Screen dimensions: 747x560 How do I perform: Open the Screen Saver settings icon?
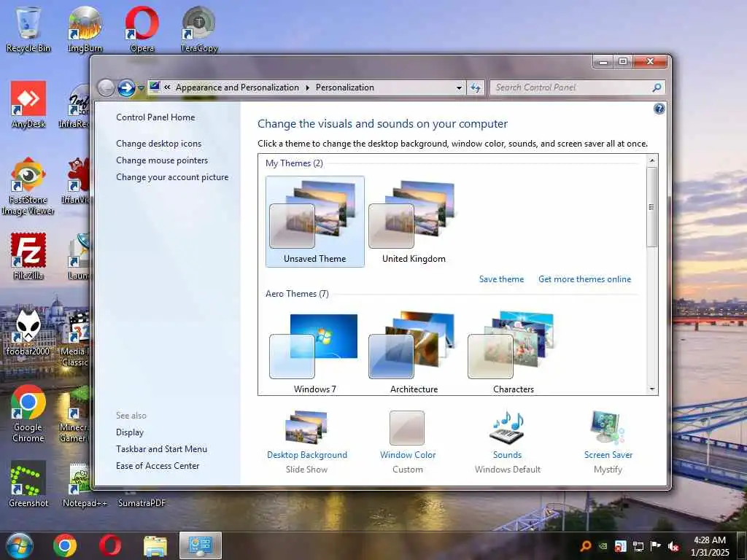tap(608, 427)
